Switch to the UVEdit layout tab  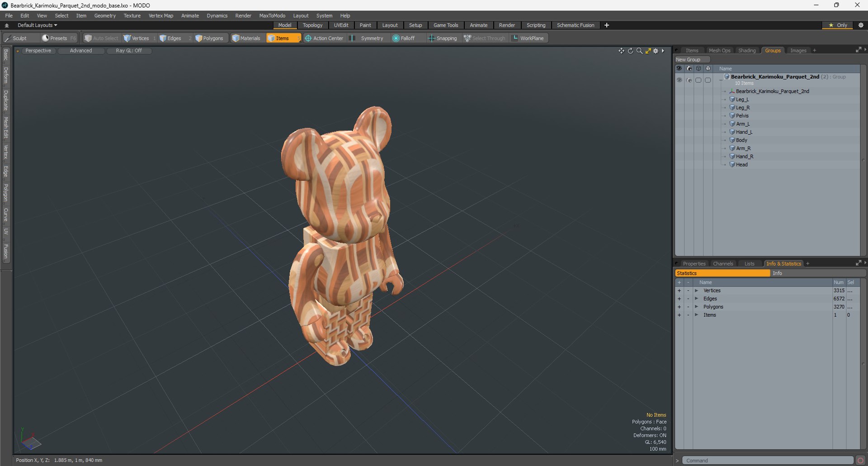pyautogui.click(x=341, y=25)
